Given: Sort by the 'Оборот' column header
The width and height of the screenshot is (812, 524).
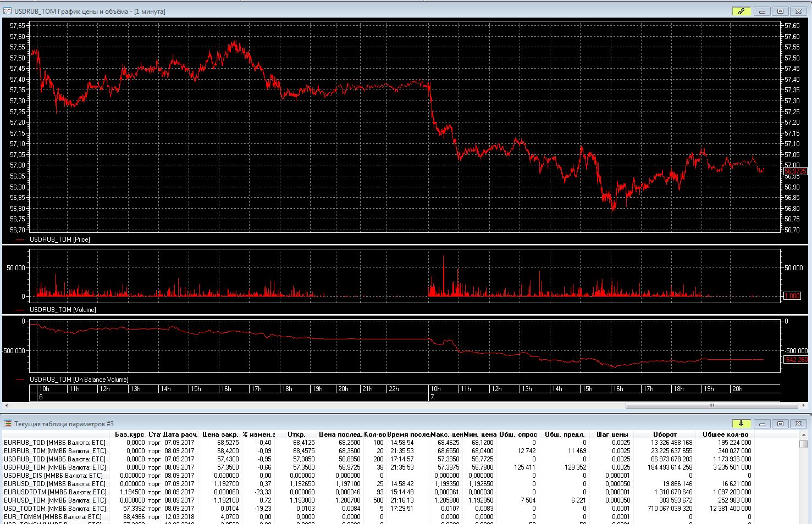Looking at the screenshot, I should pyautogui.click(x=665, y=434).
